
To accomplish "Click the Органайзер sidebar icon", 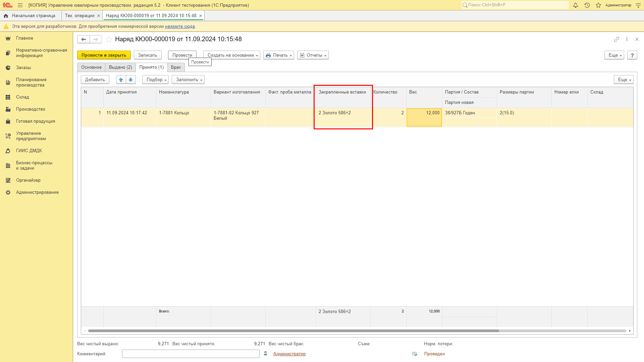I will click(8, 180).
